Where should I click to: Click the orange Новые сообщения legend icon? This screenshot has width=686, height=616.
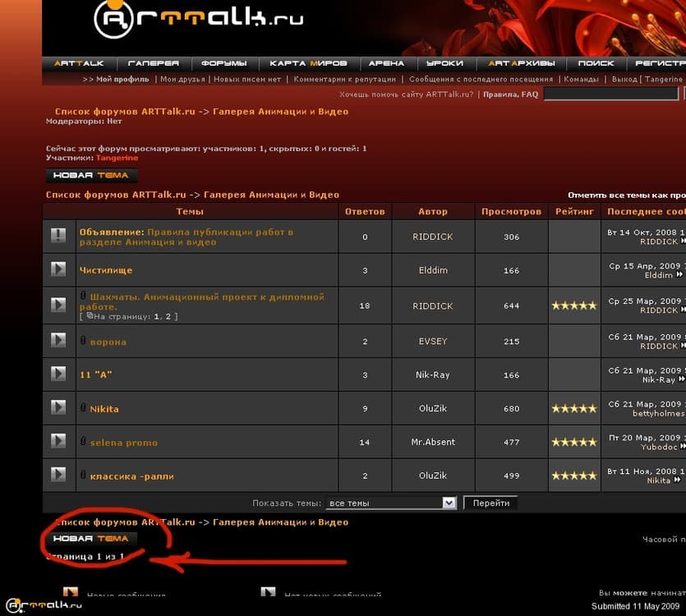click(71, 591)
